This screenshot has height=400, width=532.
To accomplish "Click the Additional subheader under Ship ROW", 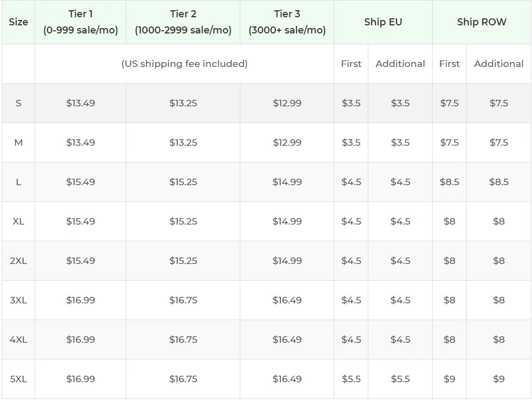I will [499, 64].
